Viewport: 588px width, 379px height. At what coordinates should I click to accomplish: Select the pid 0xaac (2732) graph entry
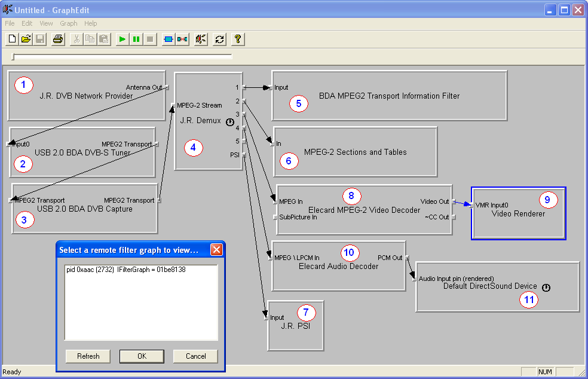click(126, 270)
